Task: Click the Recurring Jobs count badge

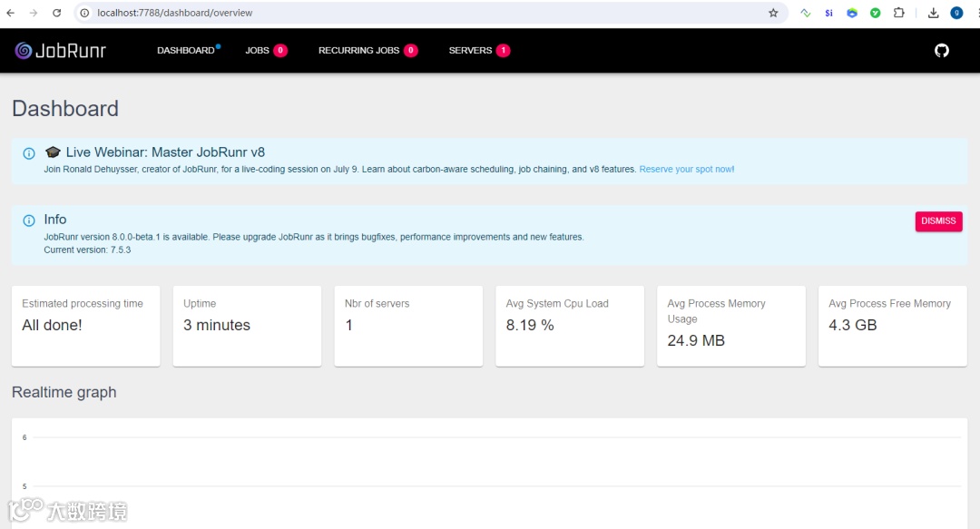Action: point(411,51)
